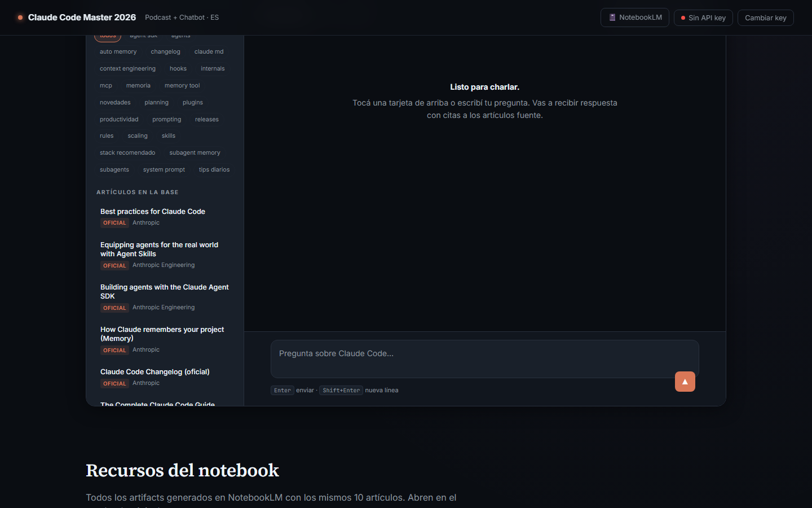The height and width of the screenshot is (508, 812).
Task: Select the memory tool tag
Action: [x=182, y=85]
